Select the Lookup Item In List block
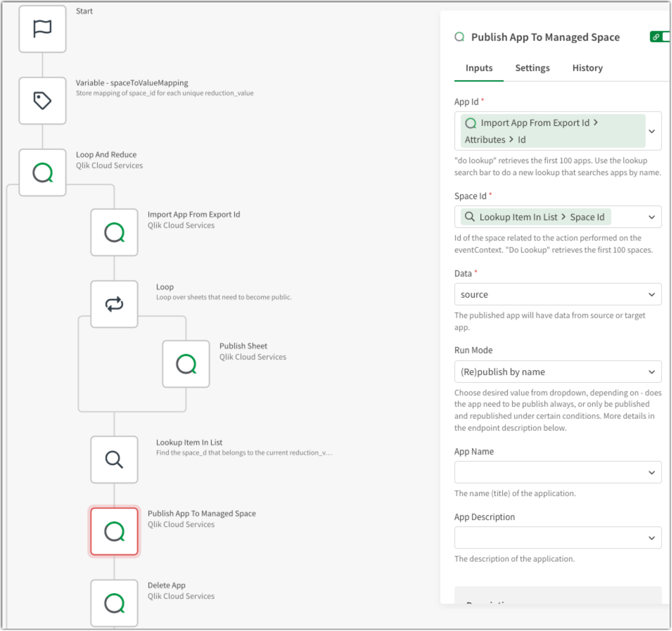The height and width of the screenshot is (631, 672). pos(114,460)
